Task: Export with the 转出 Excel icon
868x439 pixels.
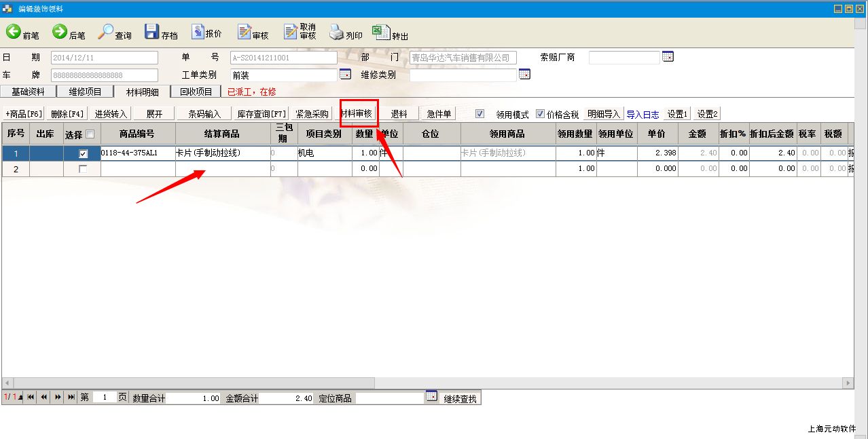Action: (x=380, y=33)
